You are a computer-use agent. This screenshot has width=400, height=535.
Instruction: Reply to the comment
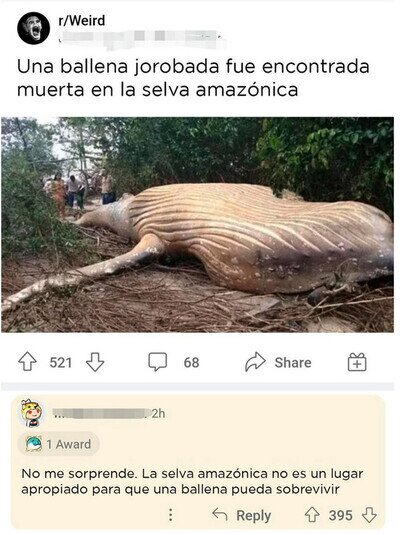tap(254, 515)
